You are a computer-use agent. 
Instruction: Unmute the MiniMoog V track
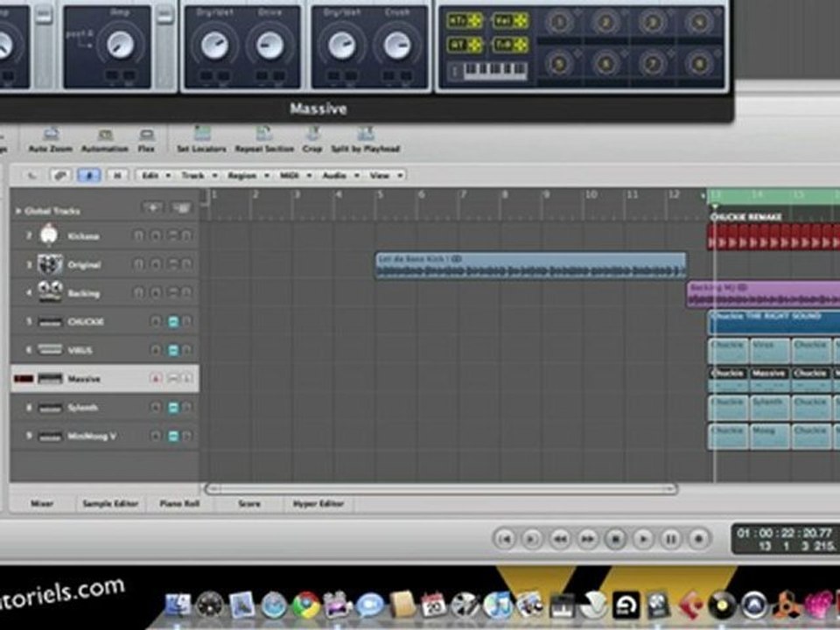tap(173, 436)
